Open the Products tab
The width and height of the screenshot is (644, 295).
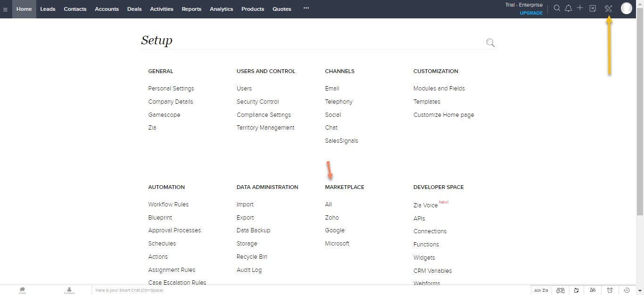253,9
